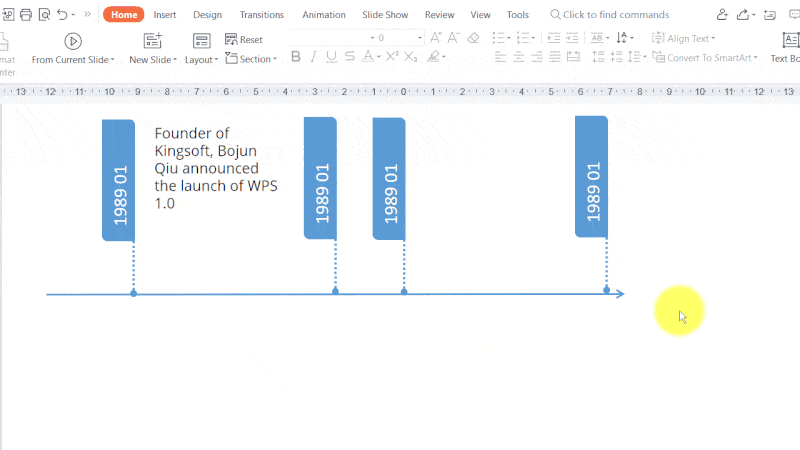This screenshot has height=450, width=800.
Task: Click the line spacing icon with dropdown
Action: pos(636,57)
